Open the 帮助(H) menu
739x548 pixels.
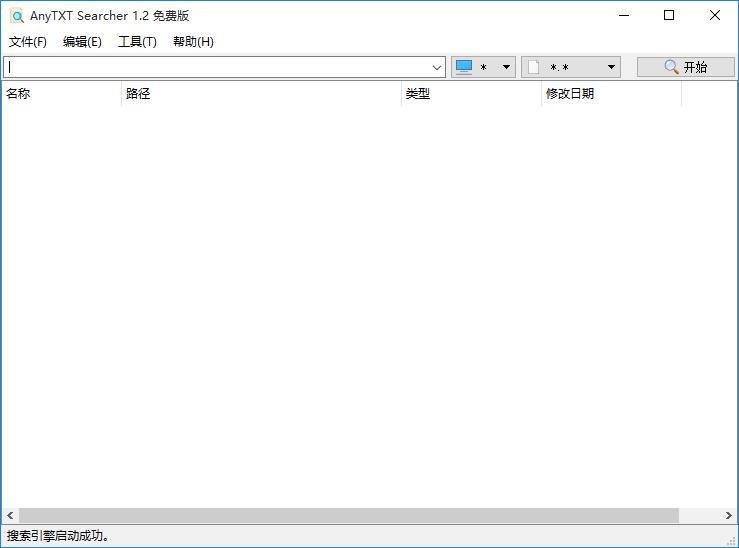(x=193, y=42)
